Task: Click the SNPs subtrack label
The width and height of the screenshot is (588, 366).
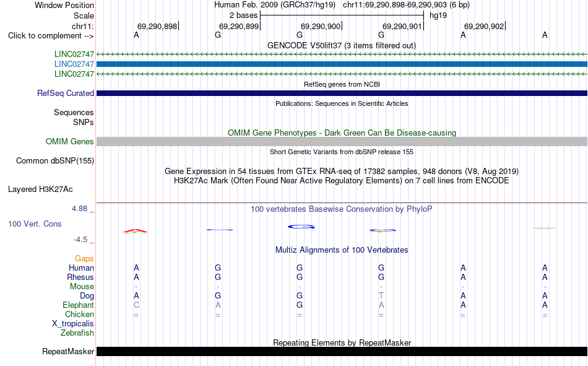Action: point(84,122)
